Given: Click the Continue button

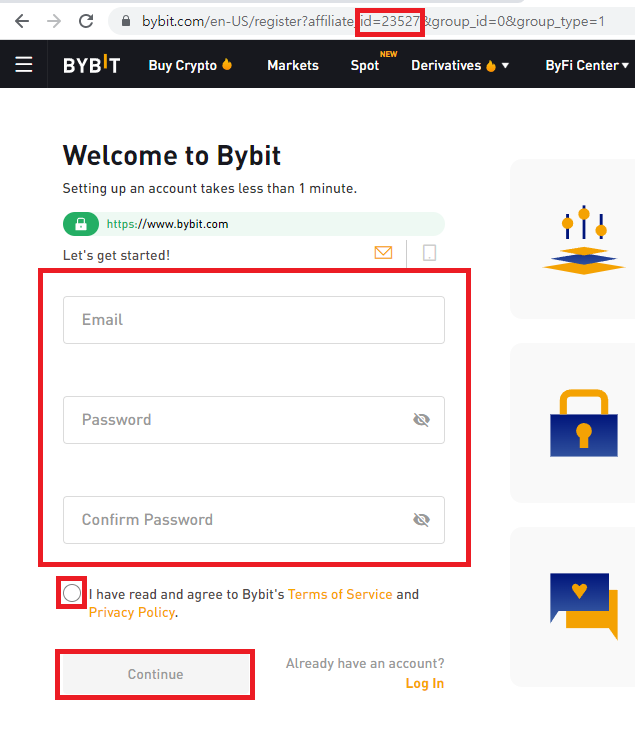Looking at the screenshot, I should point(155,674).
